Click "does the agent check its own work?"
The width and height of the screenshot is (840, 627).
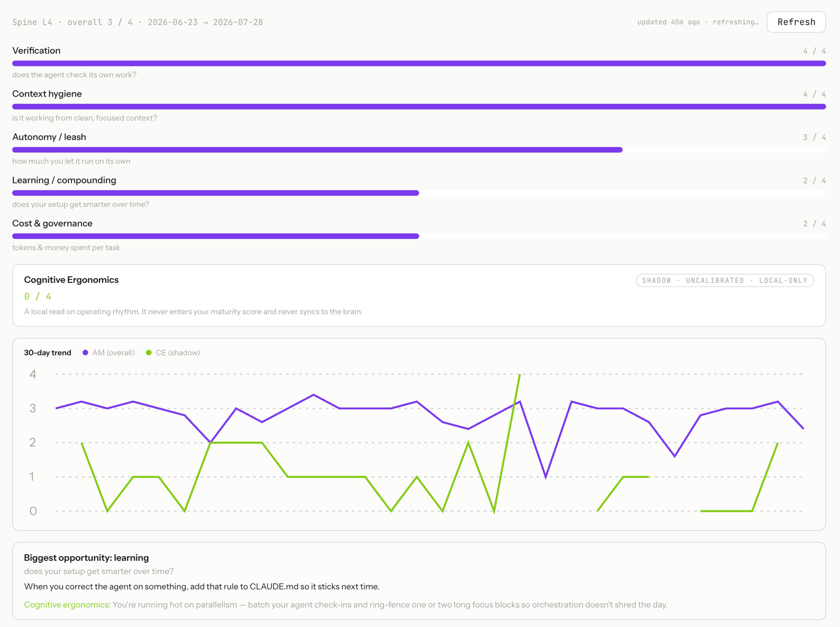(x=74, y=75)
